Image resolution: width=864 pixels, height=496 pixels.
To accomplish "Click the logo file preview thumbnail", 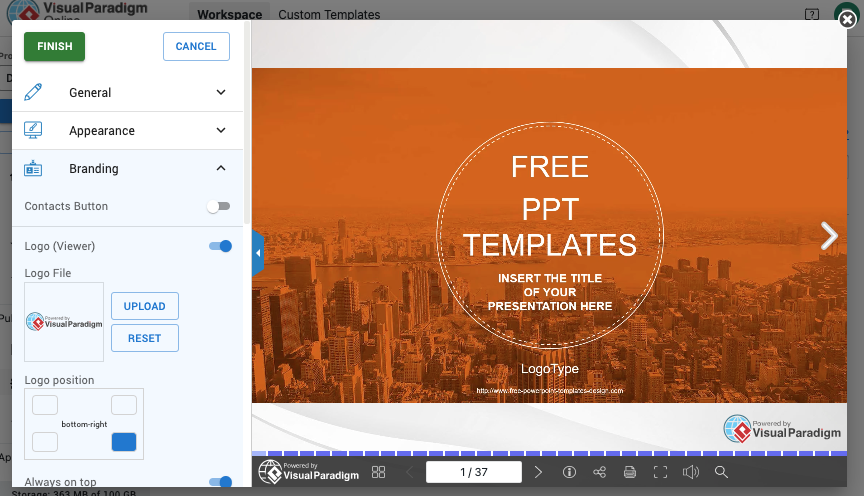I will tap(64, 322).
